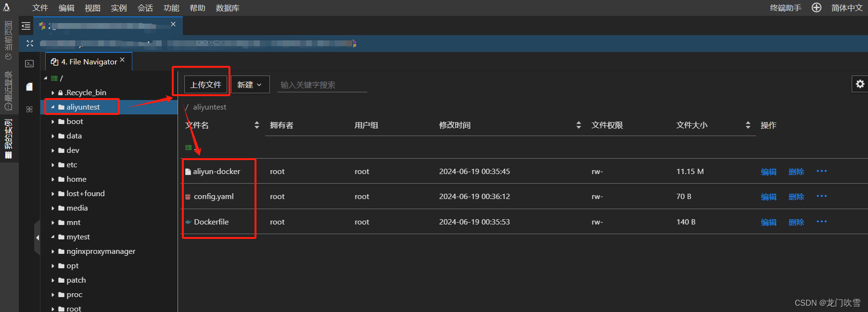Open 终端助手 in the top bar

click(x=786, y=8)
